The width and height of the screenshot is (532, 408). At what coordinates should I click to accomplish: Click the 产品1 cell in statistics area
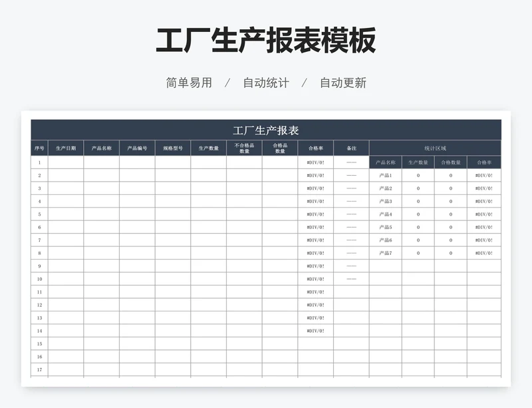386,176
